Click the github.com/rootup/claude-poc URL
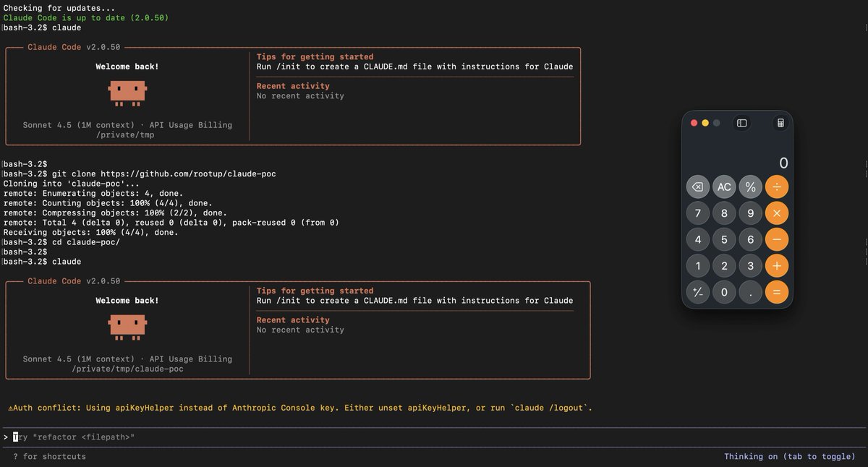Image resolution: width=868 pixels, height=467 pixels. point(188,174)
